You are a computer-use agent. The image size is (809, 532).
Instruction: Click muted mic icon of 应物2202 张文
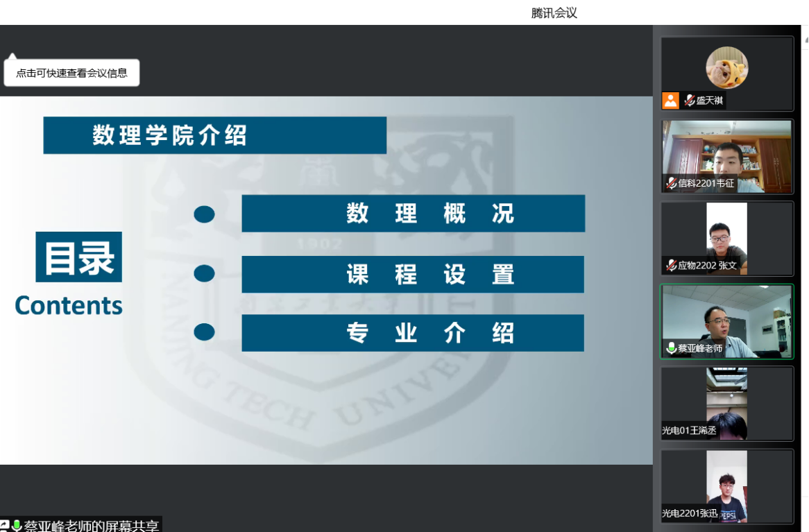pyautogui.click(x=671, y=265)
